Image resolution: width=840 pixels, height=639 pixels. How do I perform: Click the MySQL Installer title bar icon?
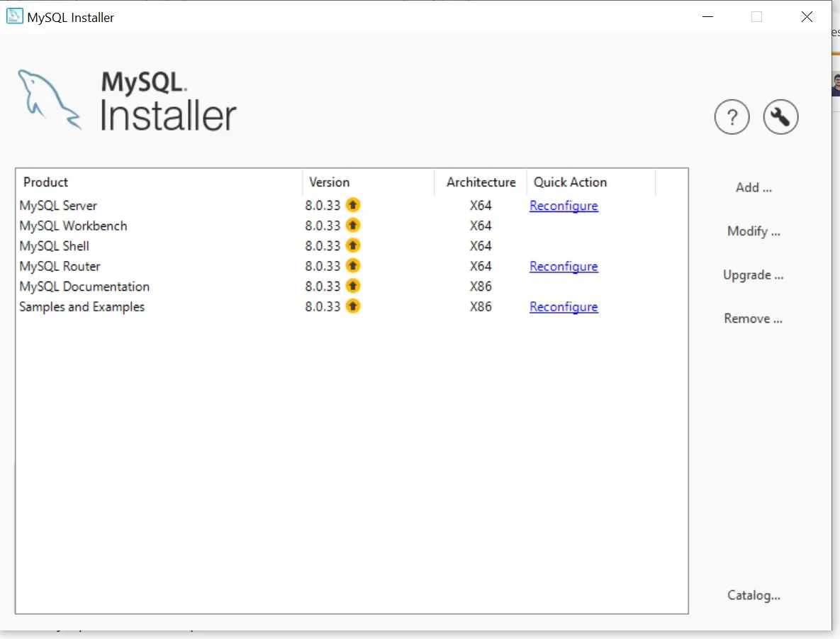tap(14, 16)
